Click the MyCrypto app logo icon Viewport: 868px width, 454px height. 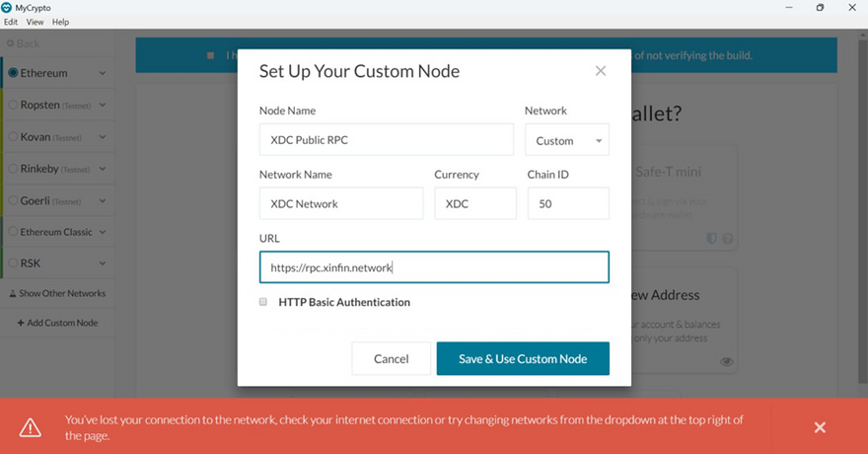coord(8,7)
